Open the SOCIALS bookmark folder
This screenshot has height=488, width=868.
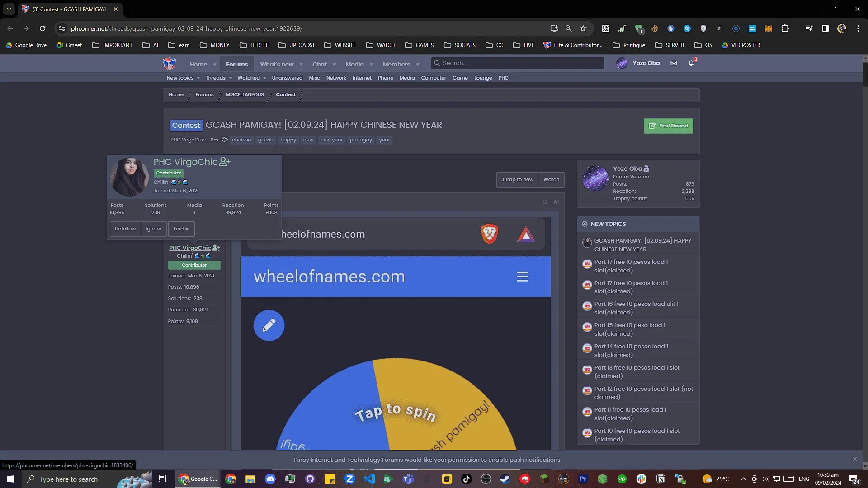(x=460, y=45)
